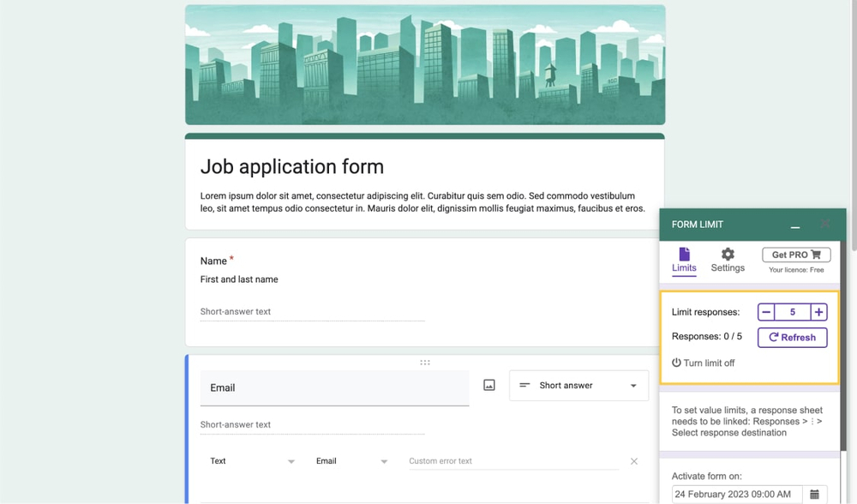The image size is (857, 504).
Task: Expand the Text validation type dropdown
Action: [252, 461]
